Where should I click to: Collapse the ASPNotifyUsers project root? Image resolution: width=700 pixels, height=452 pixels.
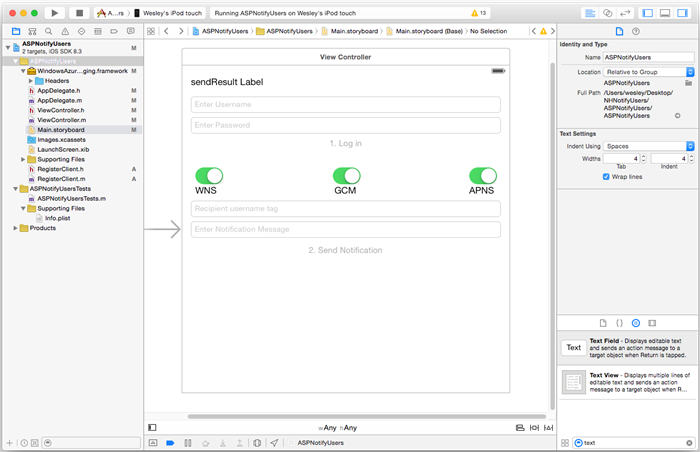8,47
